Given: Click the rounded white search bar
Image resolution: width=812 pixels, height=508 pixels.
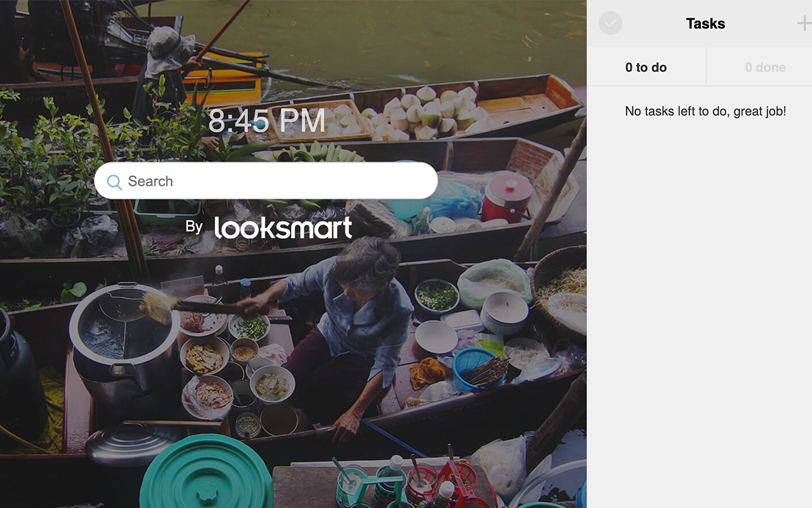Looking at the screenshot, I should pos(266,182).
